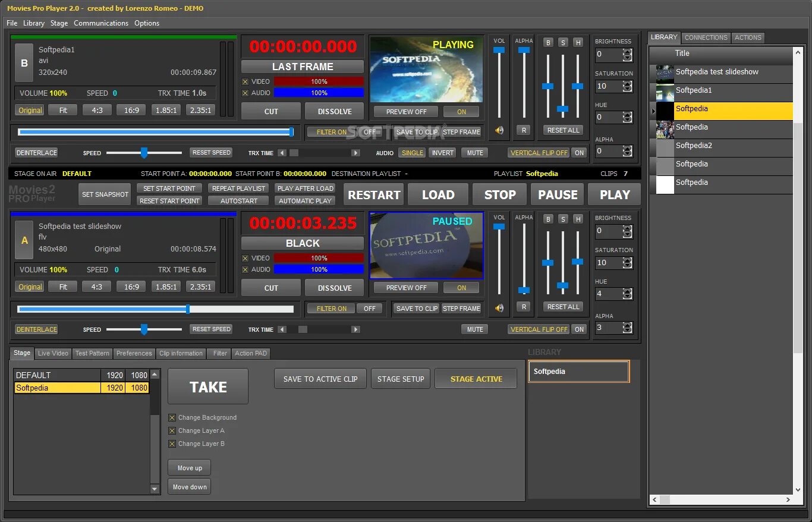812x522 pixels.
Task: Select Softpedia2 in the library list
Action: pyautogui.click(x=720, y=148)
